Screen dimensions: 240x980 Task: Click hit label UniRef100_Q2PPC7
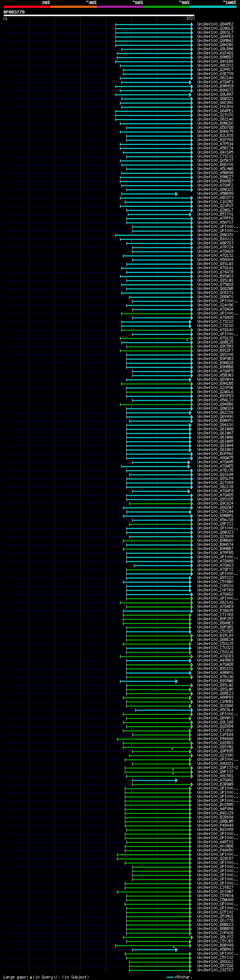[215, 69]
